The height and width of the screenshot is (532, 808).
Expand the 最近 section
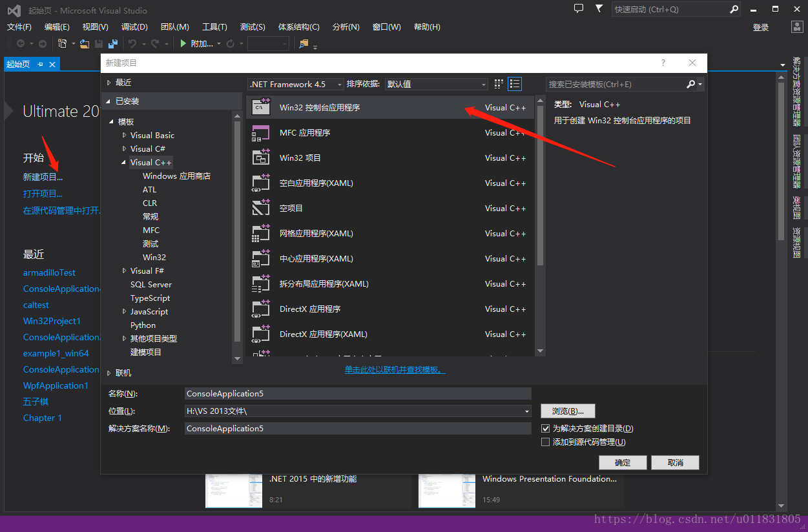point(109,83)
